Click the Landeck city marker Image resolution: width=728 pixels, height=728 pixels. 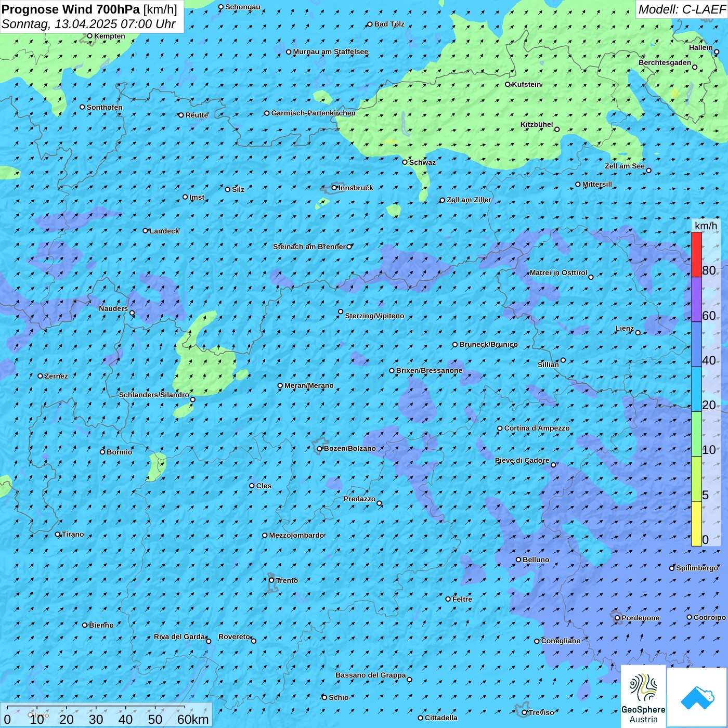click(x=146, y=231)
